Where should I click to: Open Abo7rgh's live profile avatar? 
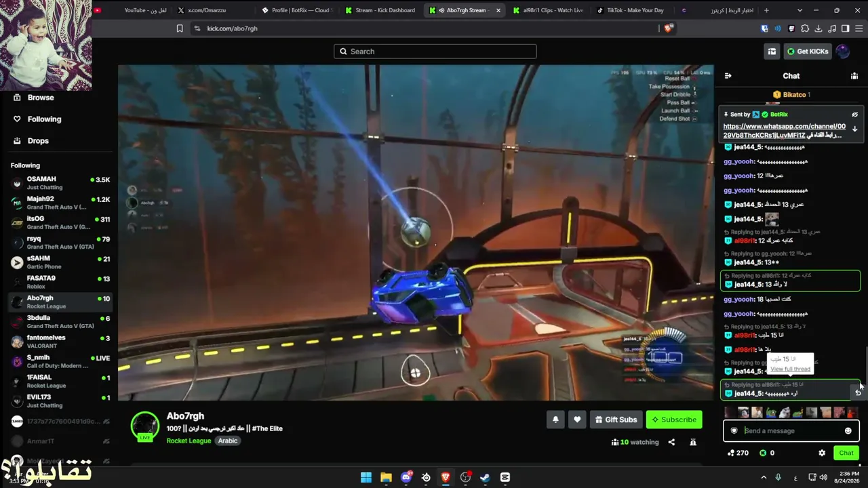point(144,426)
